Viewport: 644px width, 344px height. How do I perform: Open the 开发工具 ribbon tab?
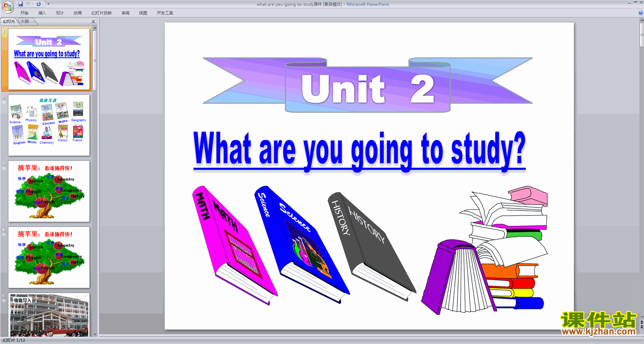(x=165, y=13)
